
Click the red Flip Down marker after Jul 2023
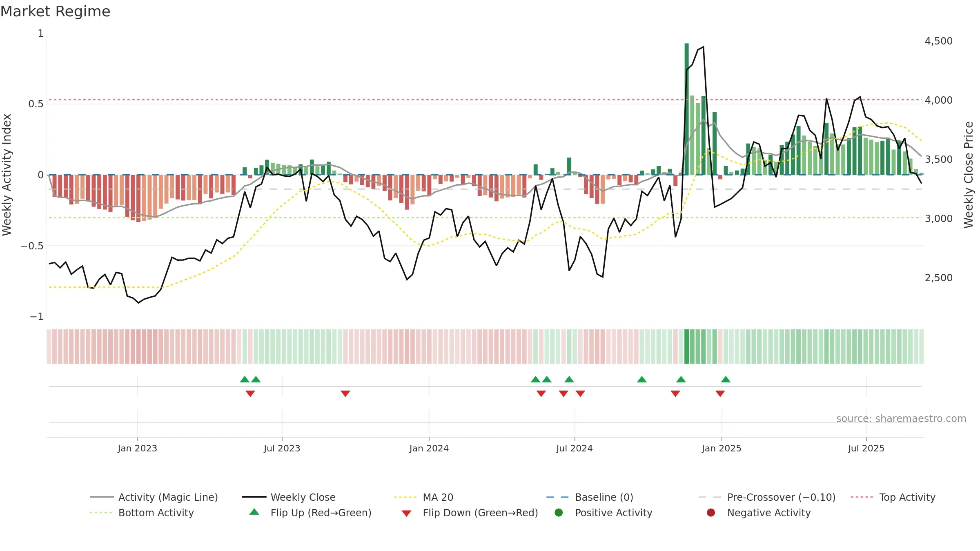(x=345, y=393)
